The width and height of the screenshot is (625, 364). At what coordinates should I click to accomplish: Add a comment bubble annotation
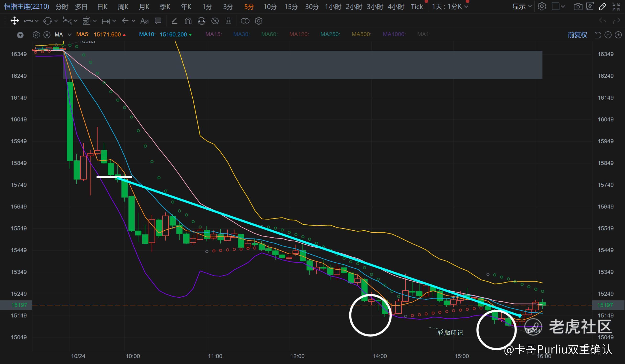158,21
